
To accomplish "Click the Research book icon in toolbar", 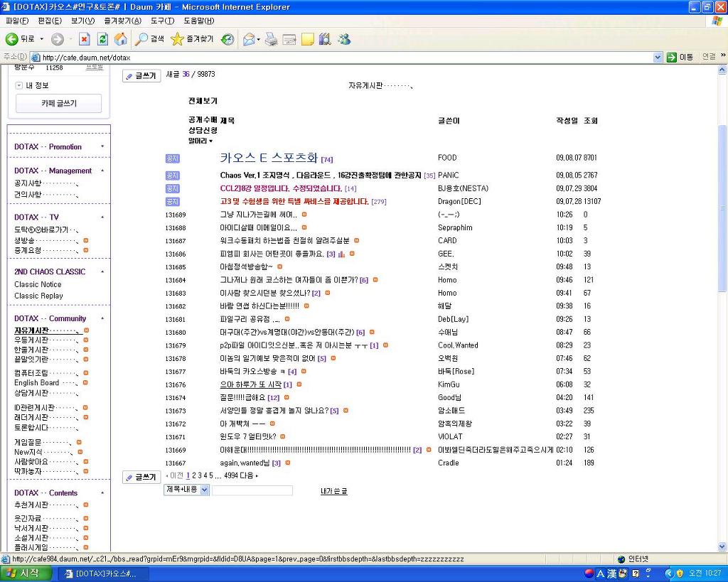I will [x=325, y=40].
